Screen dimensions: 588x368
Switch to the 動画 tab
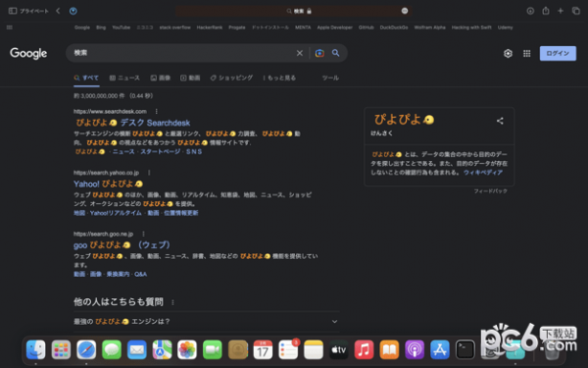(x=190, y=78)
